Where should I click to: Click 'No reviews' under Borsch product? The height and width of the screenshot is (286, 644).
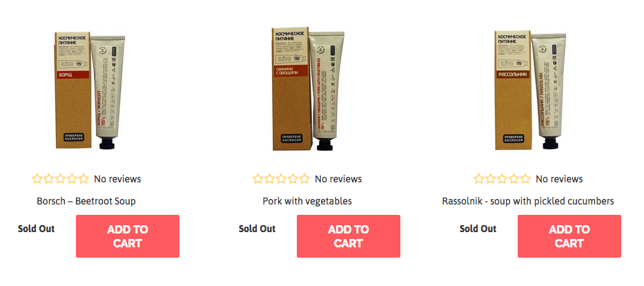pos(117,179)
